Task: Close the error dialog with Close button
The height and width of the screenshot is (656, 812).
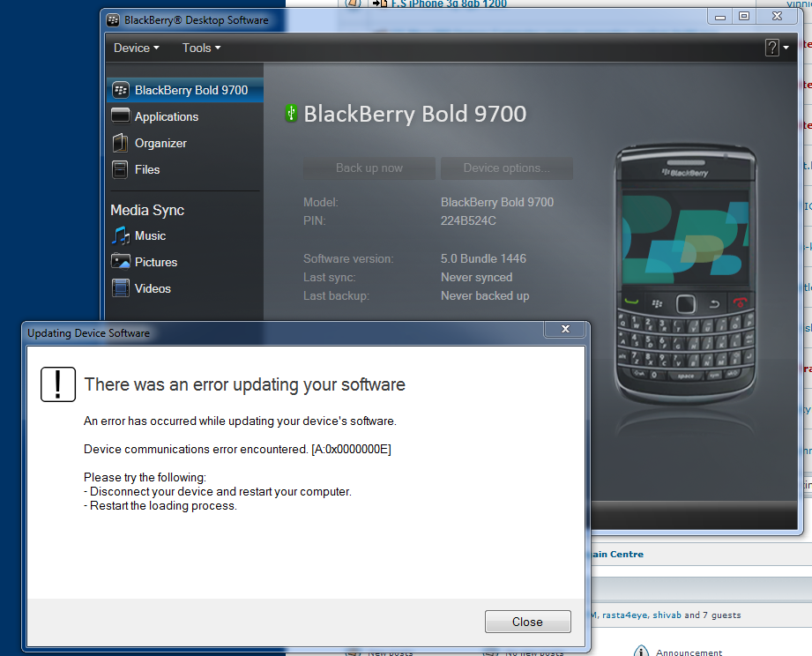Action: pos(528,622)
